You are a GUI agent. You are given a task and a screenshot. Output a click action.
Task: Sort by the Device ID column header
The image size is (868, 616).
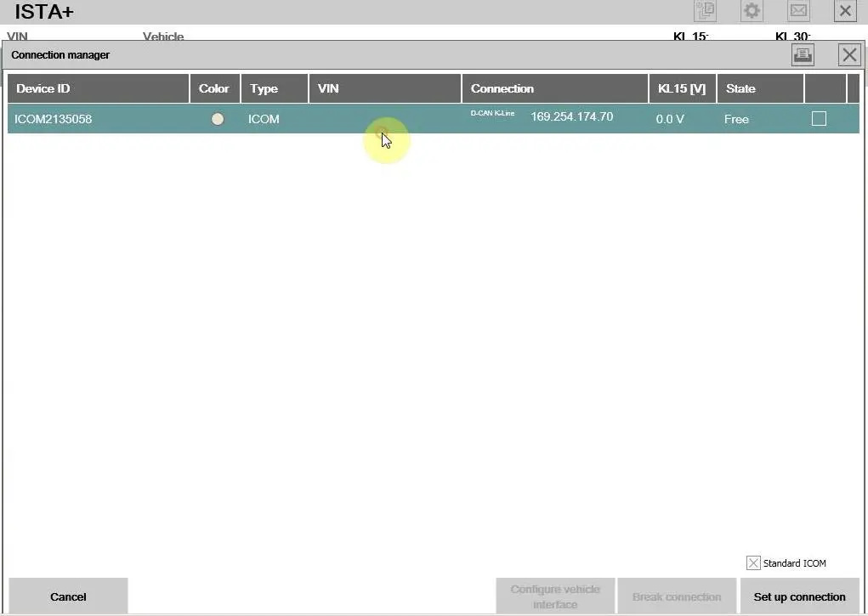click(x=98, y=88)
